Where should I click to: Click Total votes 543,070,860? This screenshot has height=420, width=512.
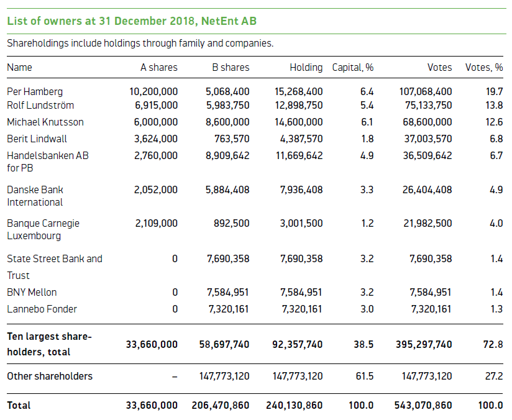point(423,405)
